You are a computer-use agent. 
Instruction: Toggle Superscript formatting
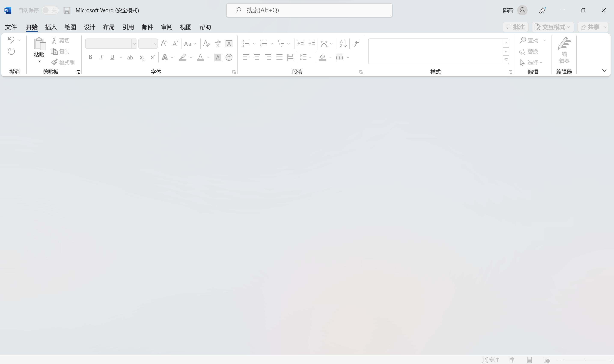pos(153,57)
